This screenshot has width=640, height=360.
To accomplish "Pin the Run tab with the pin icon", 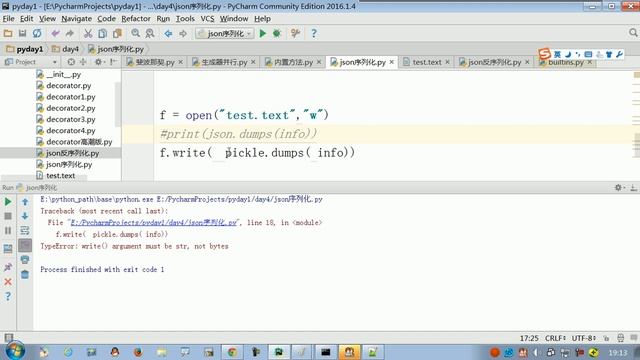I will pos(8,267).
